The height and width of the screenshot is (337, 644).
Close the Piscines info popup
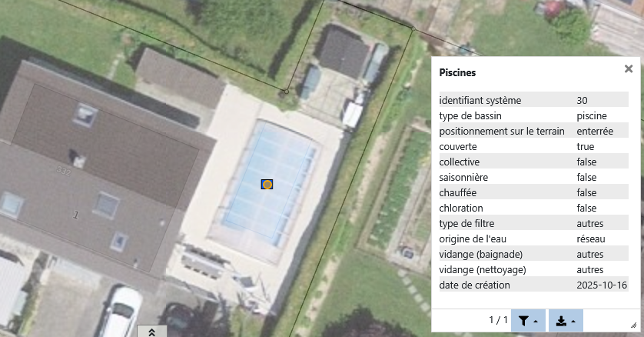629,68
